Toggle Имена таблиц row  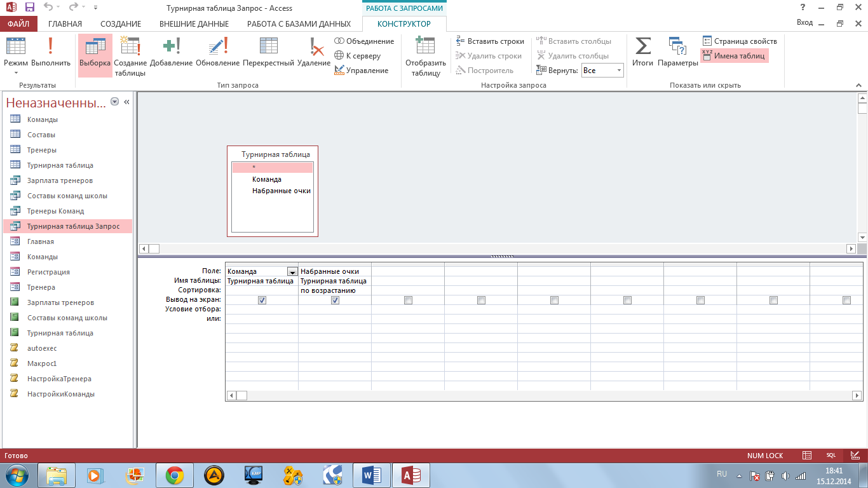point(735,56)
